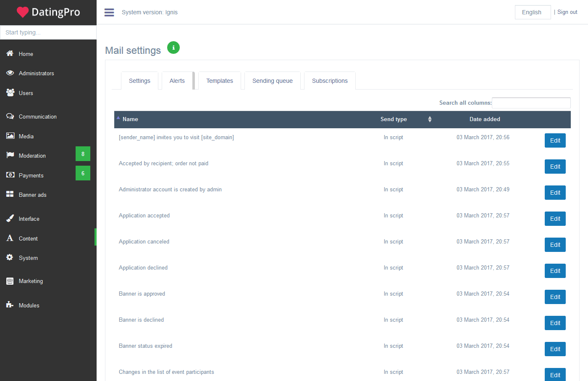Click the Sign out link
Viewport: 588px width, 381px height.
pyautogui.click(x=567, y=12)
